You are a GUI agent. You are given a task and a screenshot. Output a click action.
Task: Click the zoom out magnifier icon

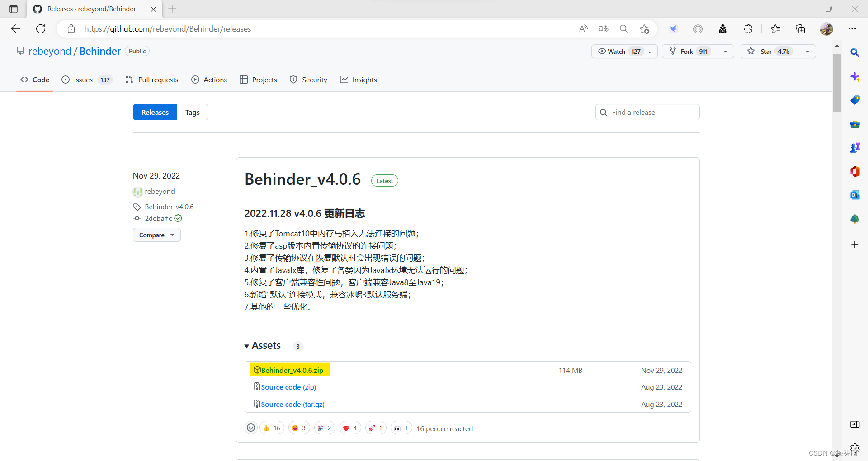[x=624, y=29]
